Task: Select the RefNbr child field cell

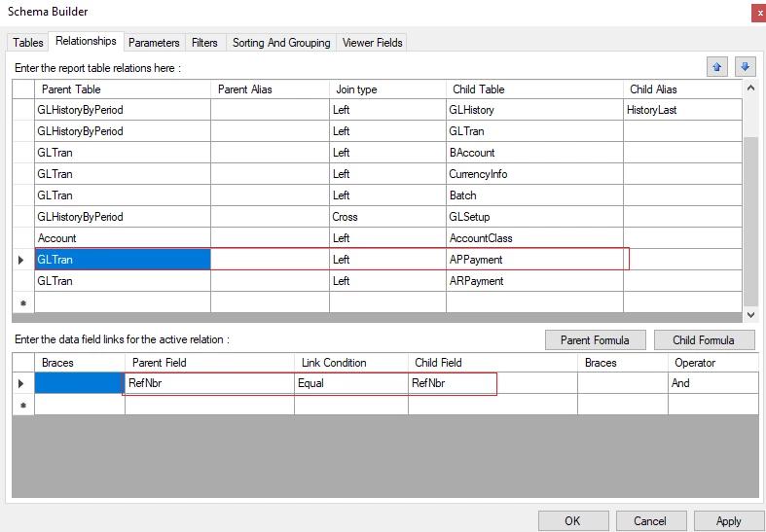Action: point(492,383)
